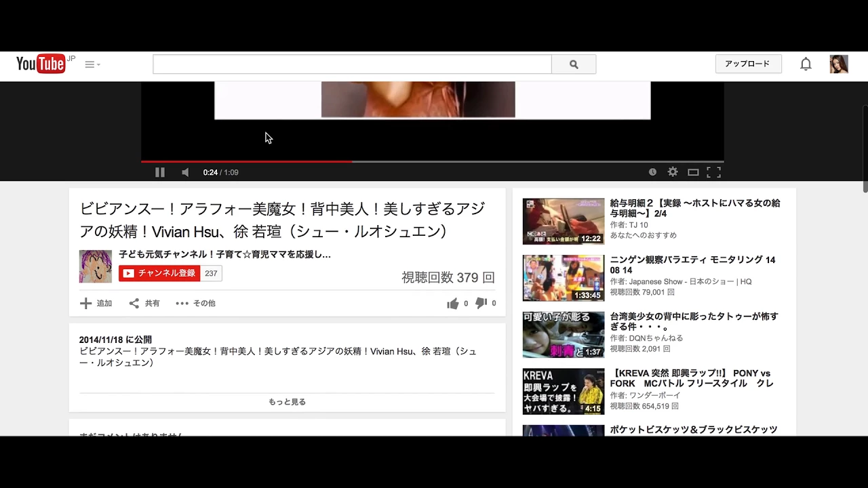Open 【KREVA 突然 即興ラップ!!】 title link
The image size is (868, 488).
pos(692,378)
